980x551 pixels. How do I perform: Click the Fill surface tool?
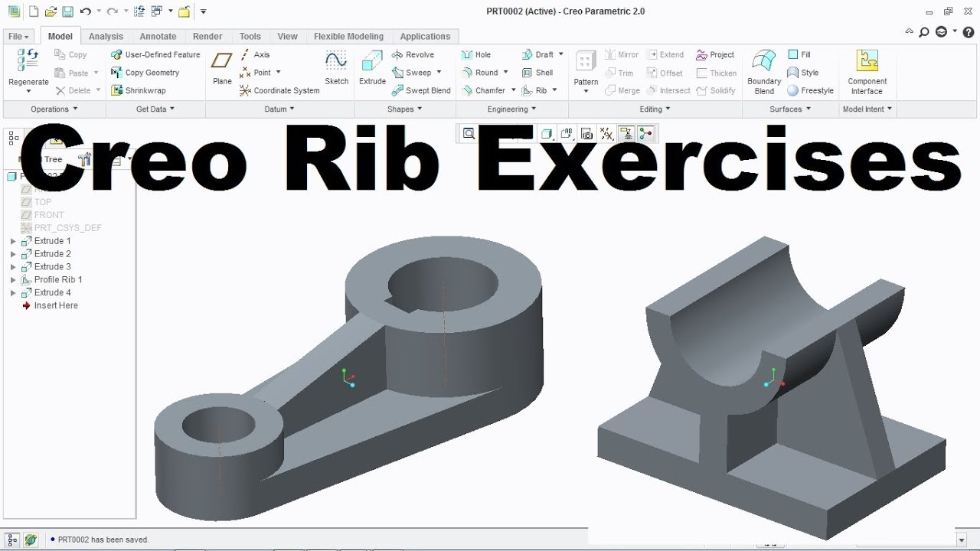tap(799, 54)
